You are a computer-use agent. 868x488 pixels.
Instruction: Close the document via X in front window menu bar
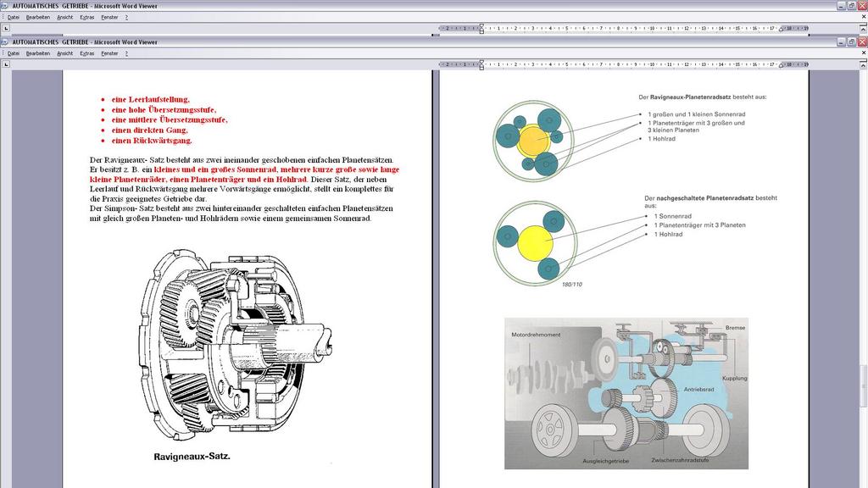[x=864, y=53]
